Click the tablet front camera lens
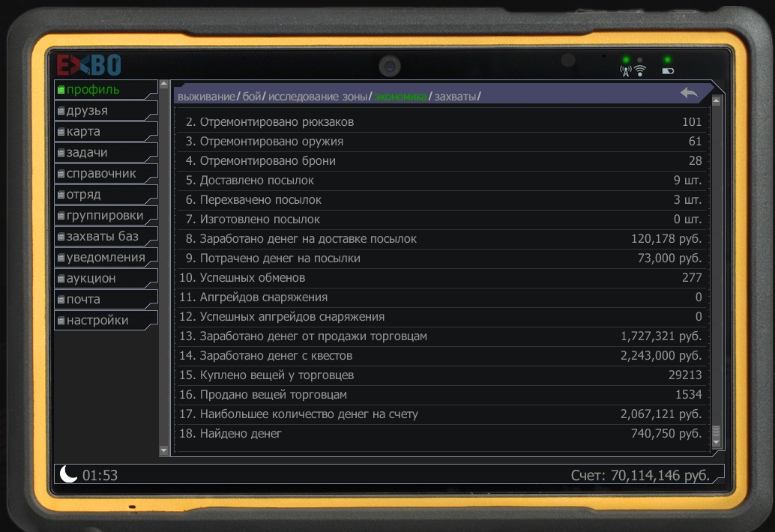 tap(389, 66)
